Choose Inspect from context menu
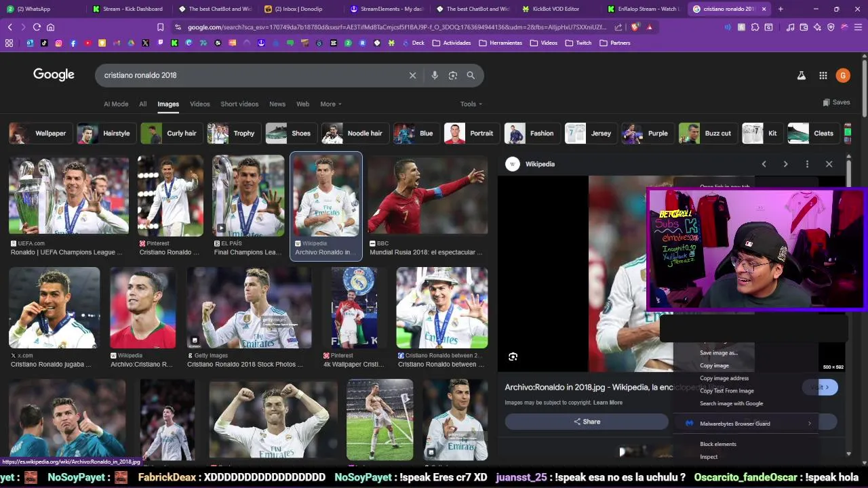The height and width of the screenshot is (488, 868). pyautogui.click(x=709, y=457)
